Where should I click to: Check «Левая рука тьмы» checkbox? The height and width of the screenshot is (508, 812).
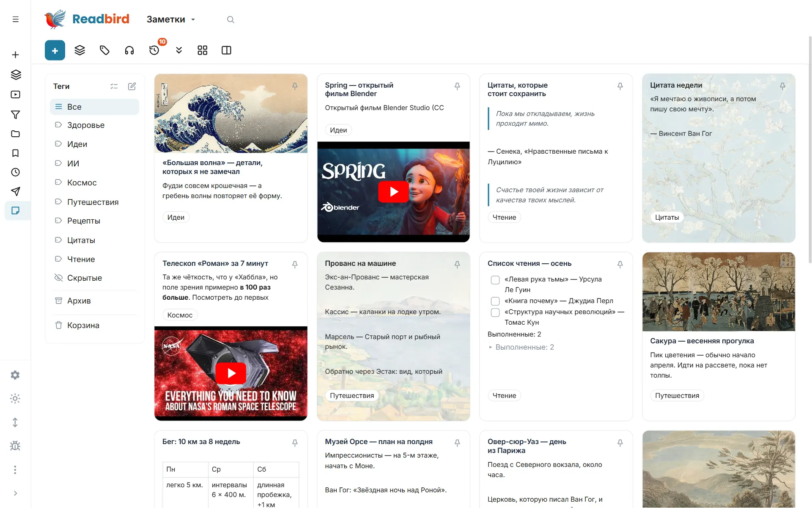pos(495,280)
